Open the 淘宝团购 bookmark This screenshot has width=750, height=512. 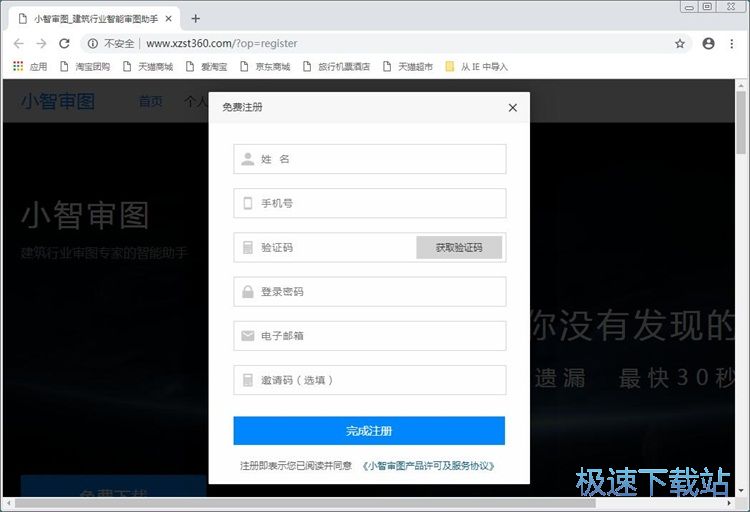[x=85, y=67]
